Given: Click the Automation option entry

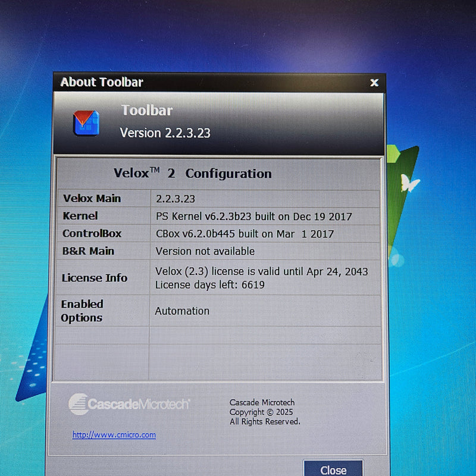Looking at the screenshot, I should (182, 311).
